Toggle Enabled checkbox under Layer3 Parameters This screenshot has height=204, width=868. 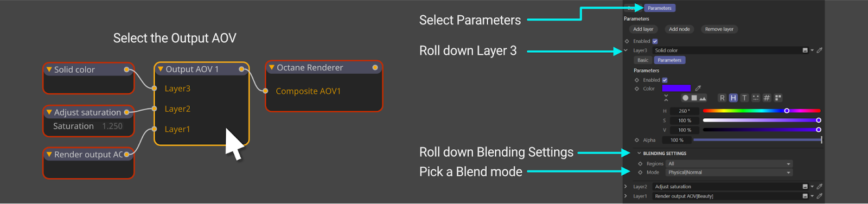tap(665, 80)
